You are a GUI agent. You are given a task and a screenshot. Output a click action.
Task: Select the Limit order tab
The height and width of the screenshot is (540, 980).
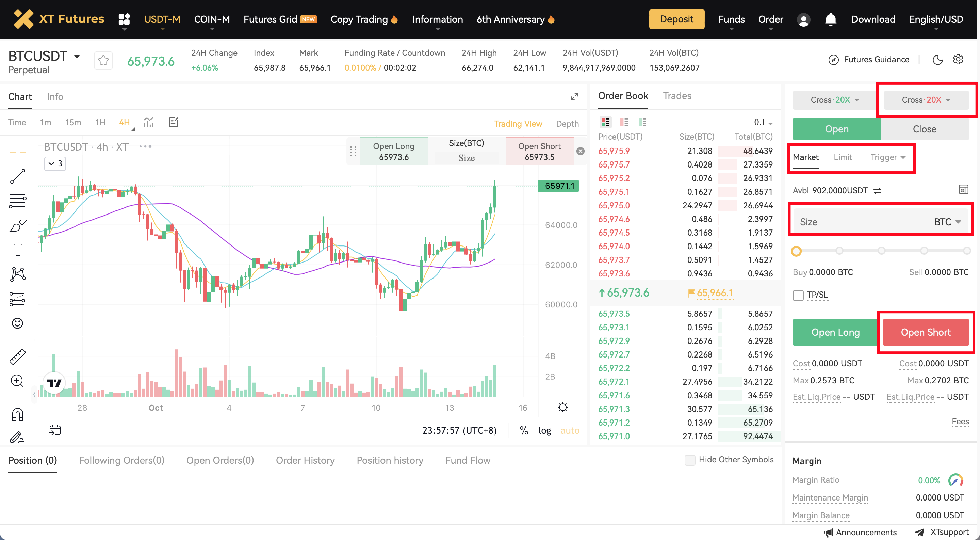tap(843, 157)
